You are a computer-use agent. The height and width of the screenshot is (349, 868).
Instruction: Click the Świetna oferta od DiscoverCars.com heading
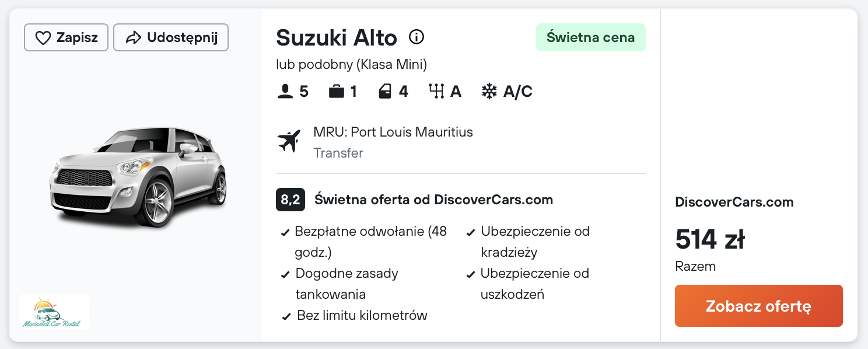tap(433, 200)
